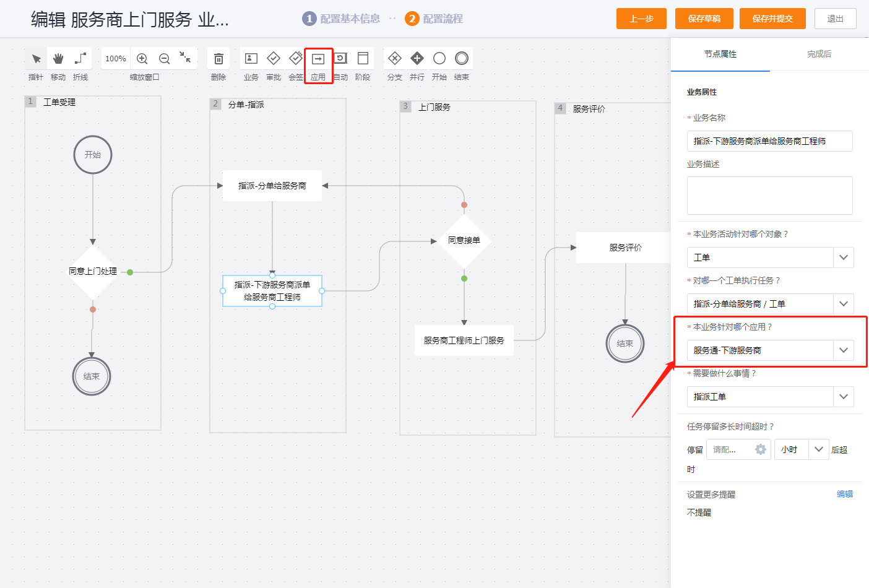Click the timeout duration input field
The height and width of the screenshot is (588, 869).
[x=739, y=449]
